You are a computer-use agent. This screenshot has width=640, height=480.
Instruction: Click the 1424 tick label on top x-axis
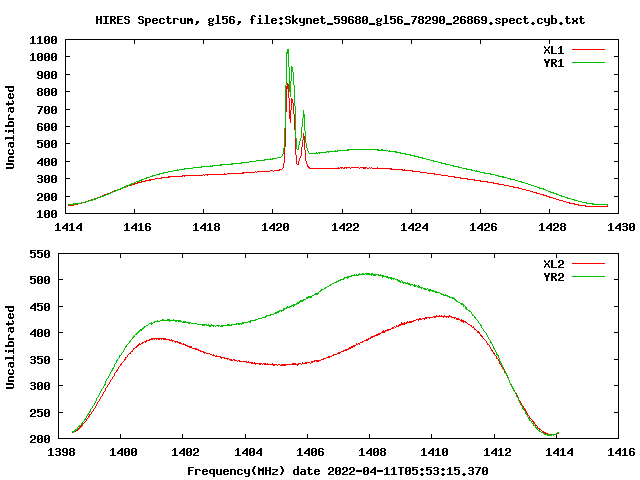tap(414, 227)
